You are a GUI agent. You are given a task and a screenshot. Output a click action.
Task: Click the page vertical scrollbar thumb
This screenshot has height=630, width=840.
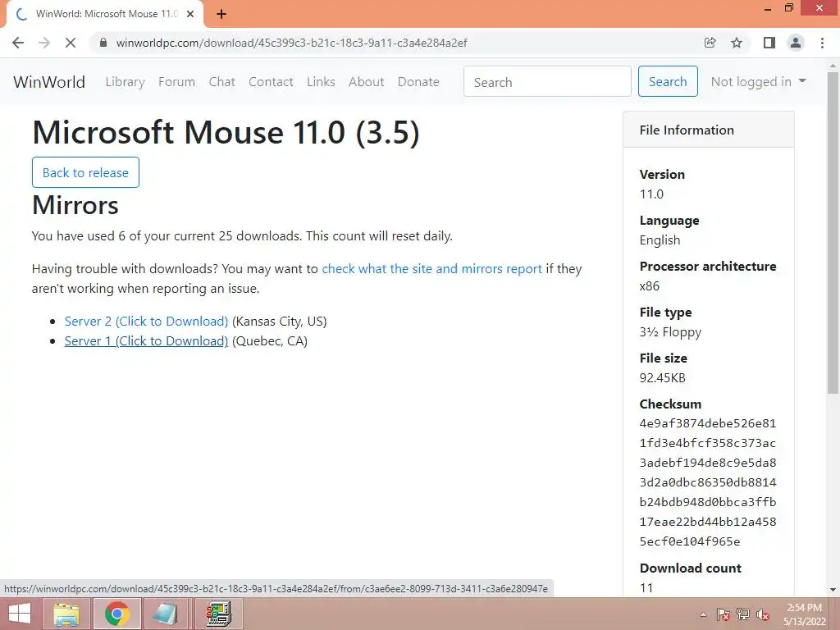[833, 233]
